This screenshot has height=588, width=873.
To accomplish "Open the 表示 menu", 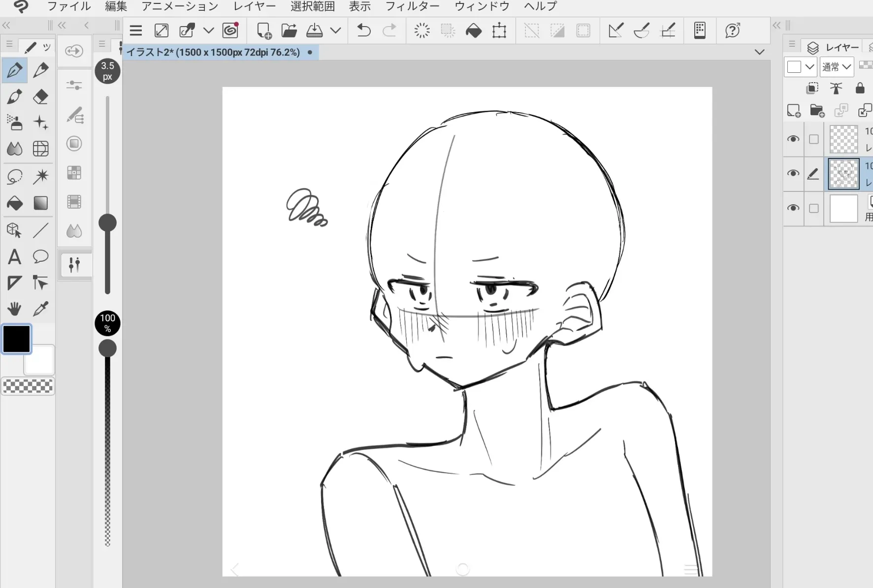I will tap(360, 6).
